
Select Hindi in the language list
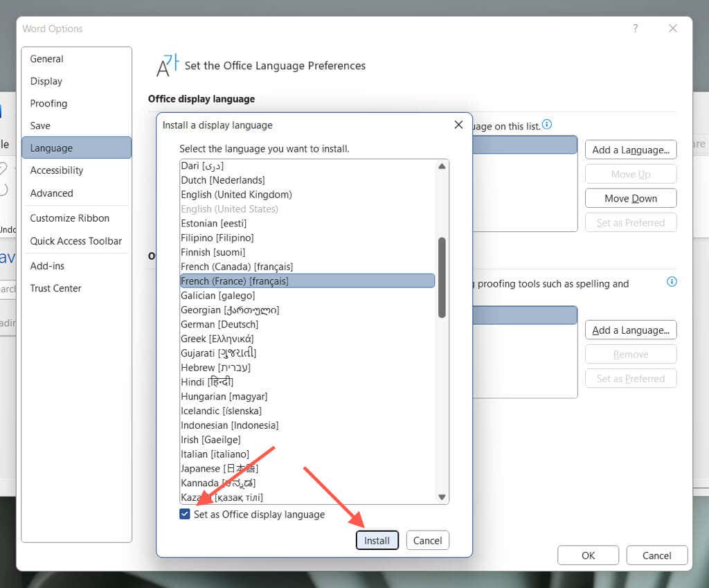click(x=307, y=382)
